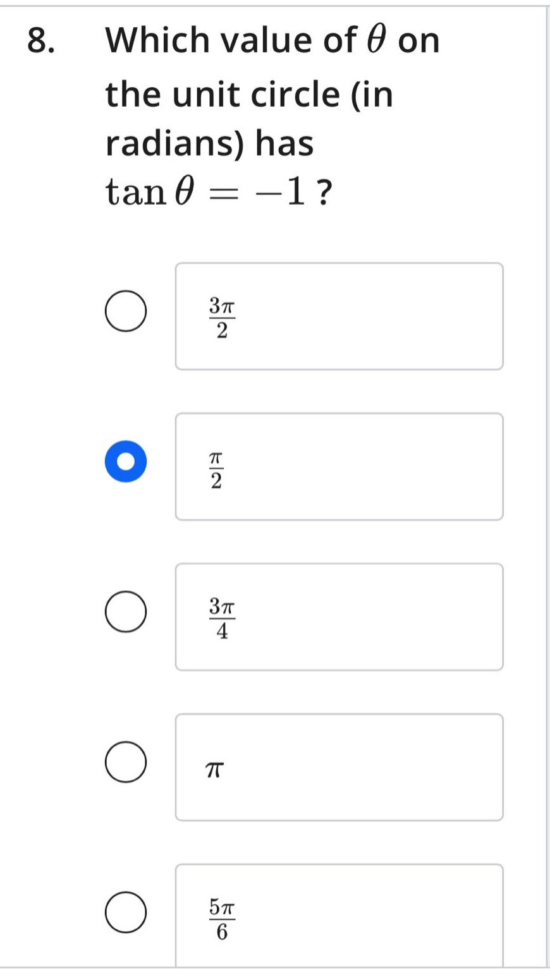Click the answer box containing only π
The width and height of the screenshot is (550, 980).
point(339,768)
